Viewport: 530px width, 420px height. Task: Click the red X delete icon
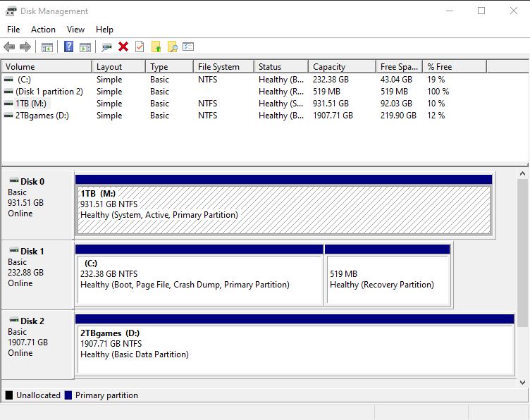click(123, 47)
